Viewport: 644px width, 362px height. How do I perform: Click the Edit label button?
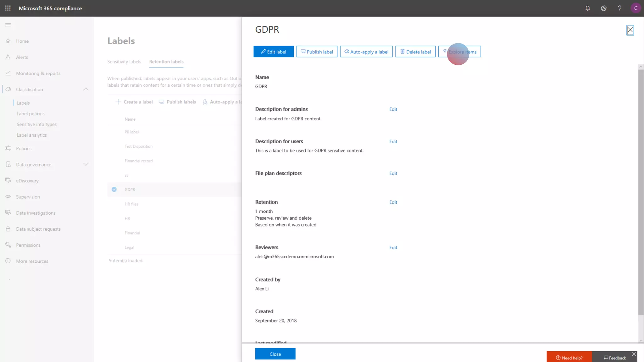[x=274, y=52]
